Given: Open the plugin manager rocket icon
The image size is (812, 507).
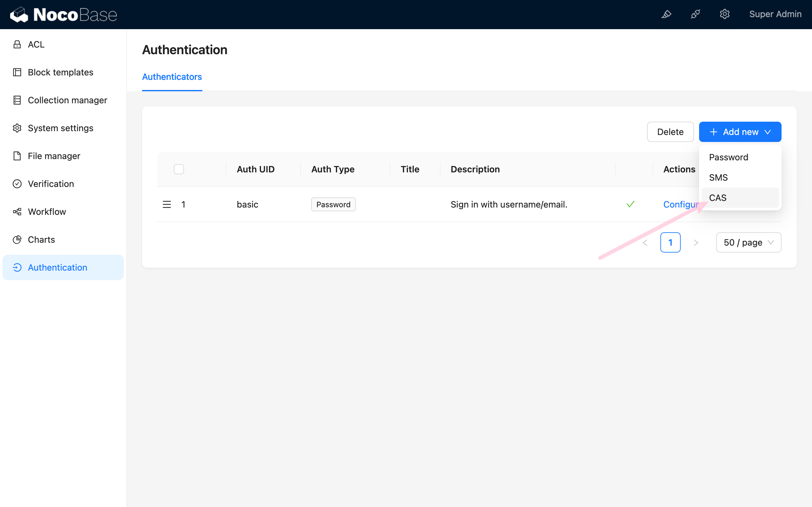Looking at the screenshot, I should click(695, 14).
